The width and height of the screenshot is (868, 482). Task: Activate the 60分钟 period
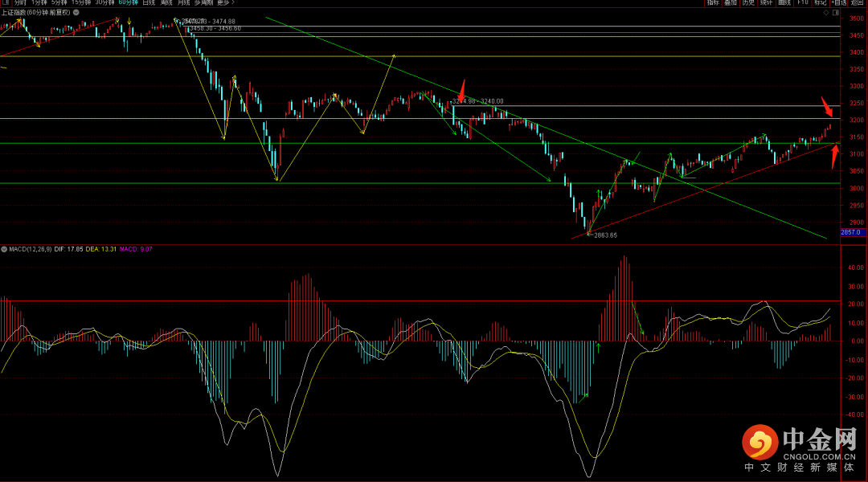[x=128, y=3]
